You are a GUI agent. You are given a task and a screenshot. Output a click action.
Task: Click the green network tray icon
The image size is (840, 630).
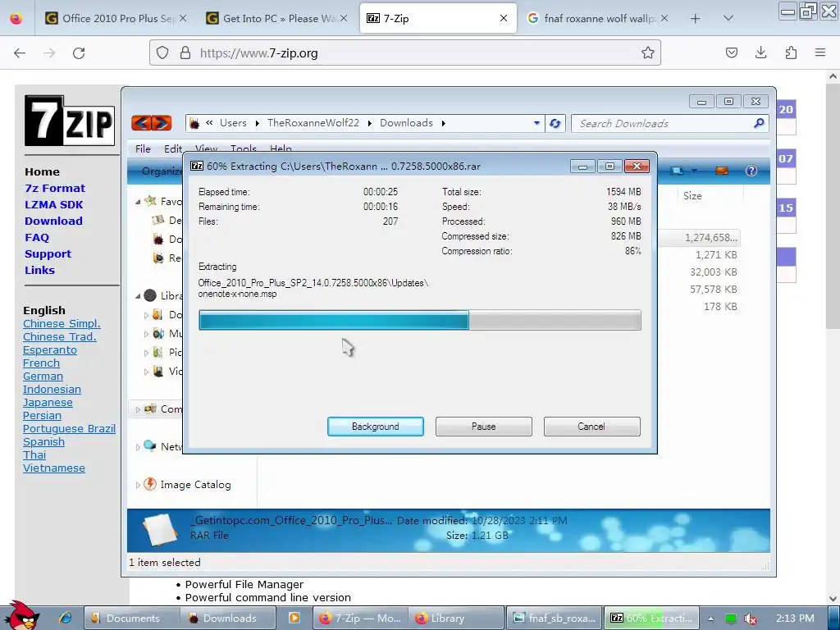pyautogui.click(x=731, y=619)
